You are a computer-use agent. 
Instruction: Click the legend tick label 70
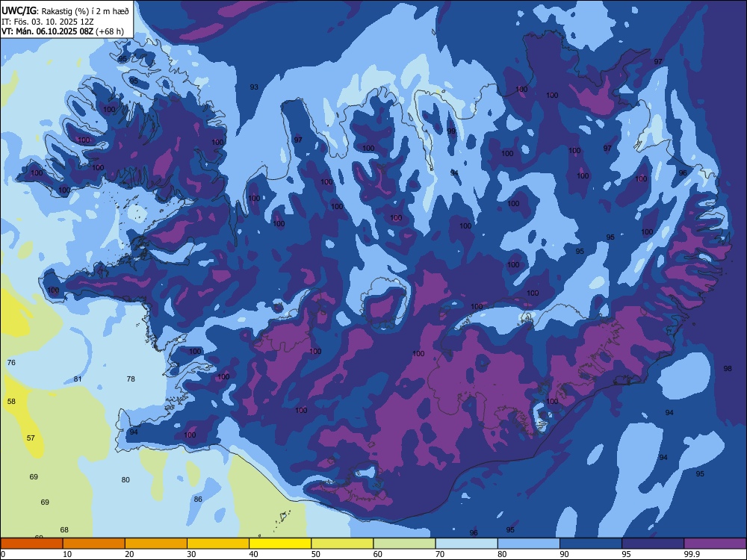click(440, 554)
